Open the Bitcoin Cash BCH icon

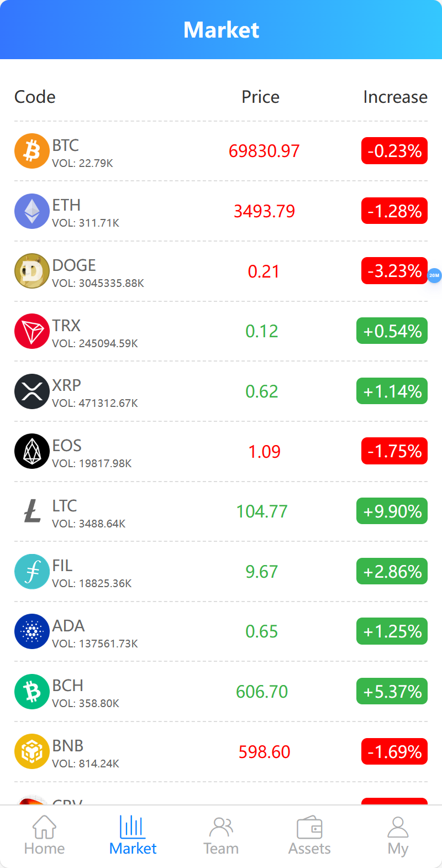tap(32, 692)
